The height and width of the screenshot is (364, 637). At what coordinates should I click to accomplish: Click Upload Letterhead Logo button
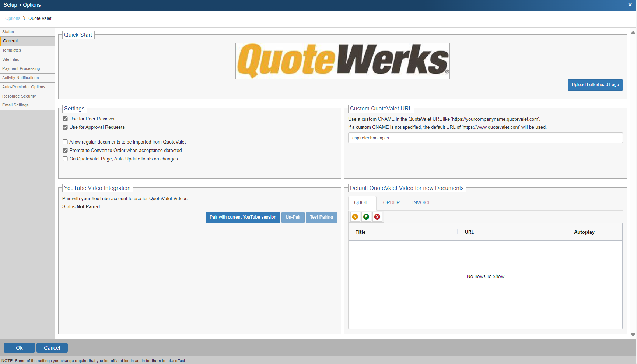click(595, 85)
